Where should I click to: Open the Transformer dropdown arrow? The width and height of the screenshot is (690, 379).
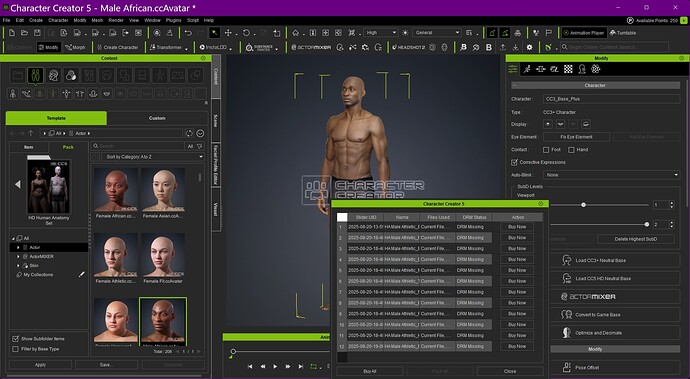[x=186, y=48]
